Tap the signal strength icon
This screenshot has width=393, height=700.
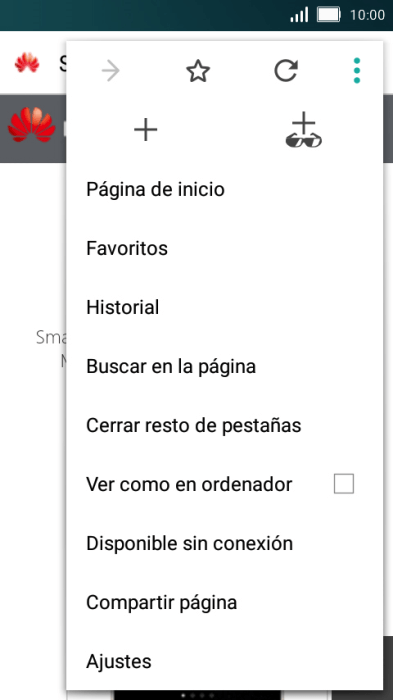coord(299,15)
